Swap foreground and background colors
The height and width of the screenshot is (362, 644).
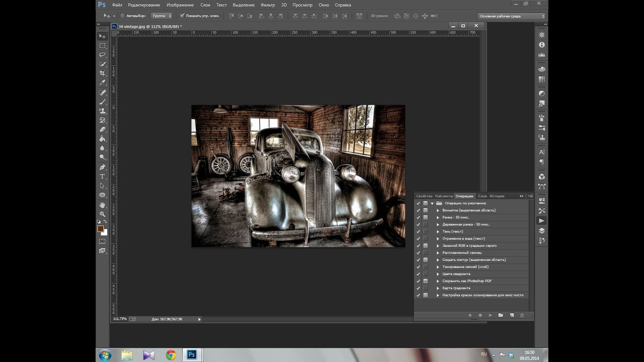pyautogui.click(x=105, y=222)
